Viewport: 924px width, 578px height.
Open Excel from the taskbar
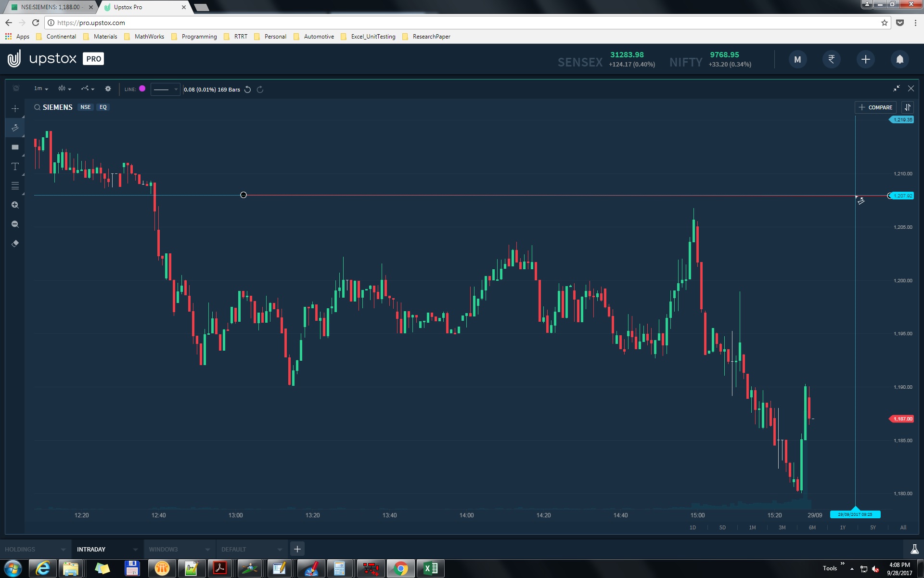click(431, 568)
